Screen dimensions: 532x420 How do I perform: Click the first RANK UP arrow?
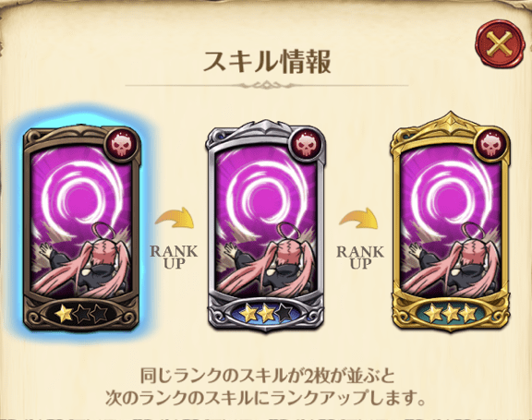pyautogui.click(x=175, y=219)
